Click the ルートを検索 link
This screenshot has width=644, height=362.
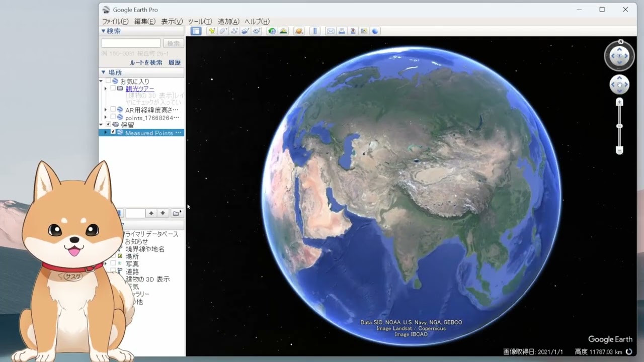point(146,63)
